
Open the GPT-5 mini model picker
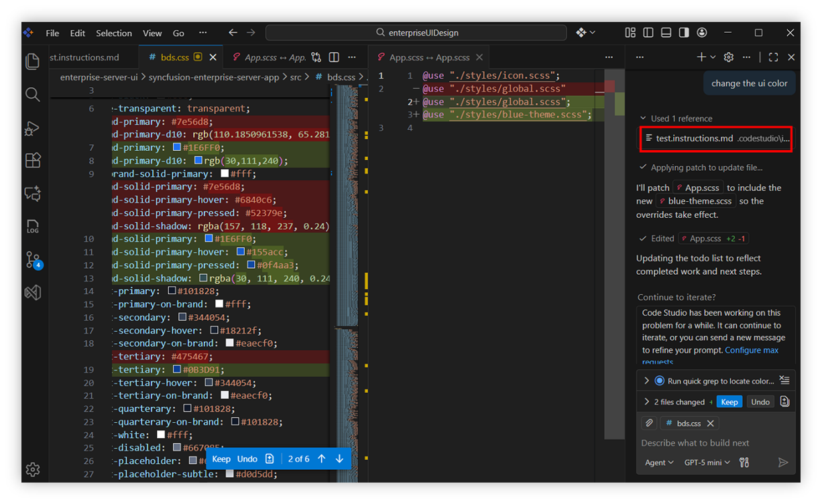click(x=707, y=462)
